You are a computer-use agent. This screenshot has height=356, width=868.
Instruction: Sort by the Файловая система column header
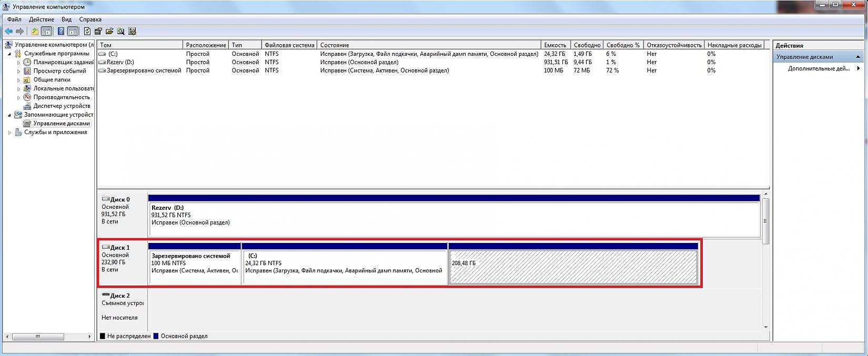pos(289,45)
